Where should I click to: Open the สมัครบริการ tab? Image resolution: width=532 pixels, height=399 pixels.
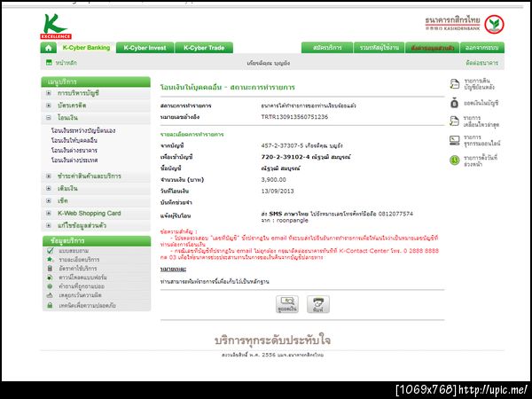click(327, 48)
